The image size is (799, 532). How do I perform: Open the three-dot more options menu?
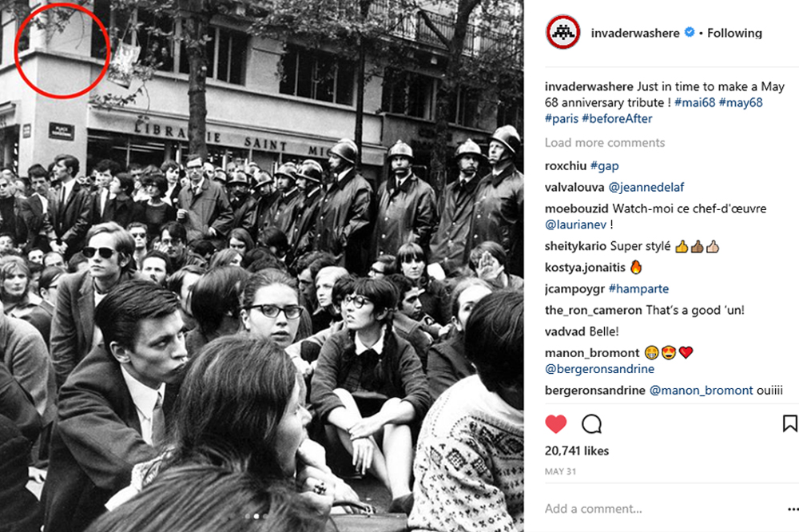pyautogui.click(x=793, y=509)
